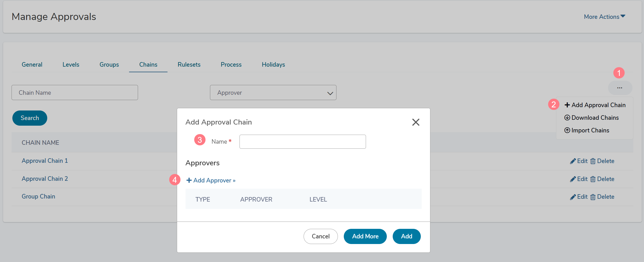Click the Import Chains upload icon entry

[x=587, y=130]
